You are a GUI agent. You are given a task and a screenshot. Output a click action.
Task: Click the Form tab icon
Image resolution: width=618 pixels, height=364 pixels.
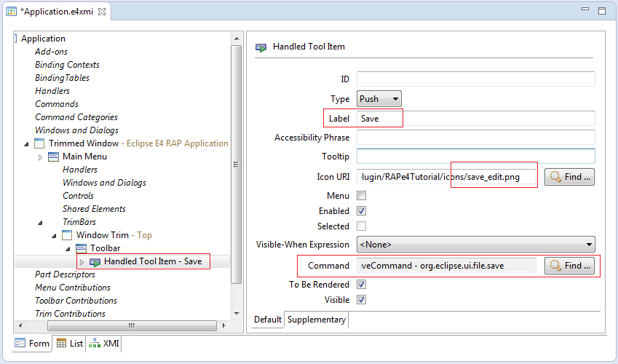point(20,343)
